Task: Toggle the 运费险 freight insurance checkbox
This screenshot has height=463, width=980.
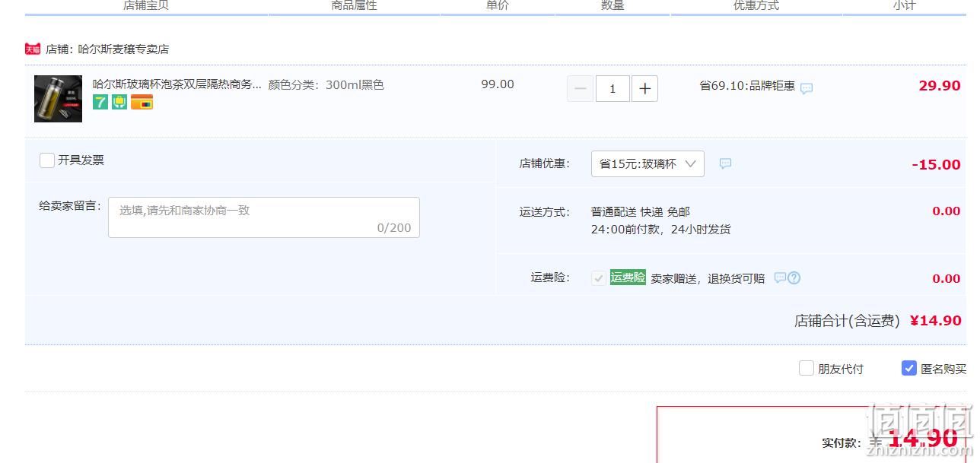Action: point(599,278)
